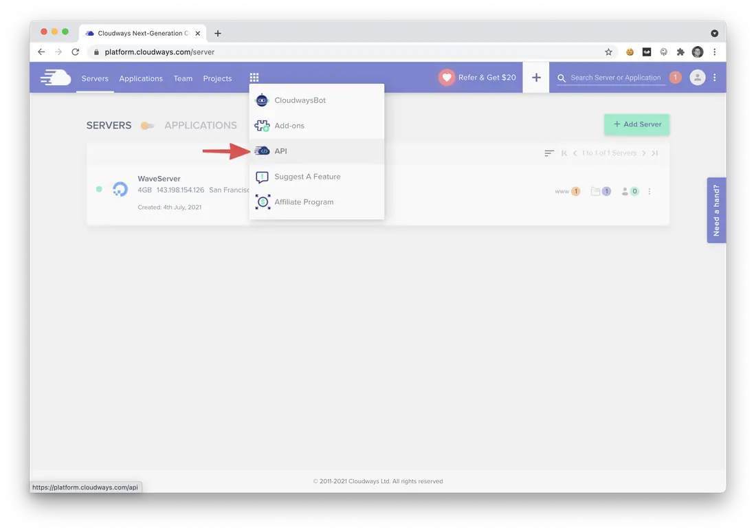Open WaveServer three-dot options menu

pos(649,192)
